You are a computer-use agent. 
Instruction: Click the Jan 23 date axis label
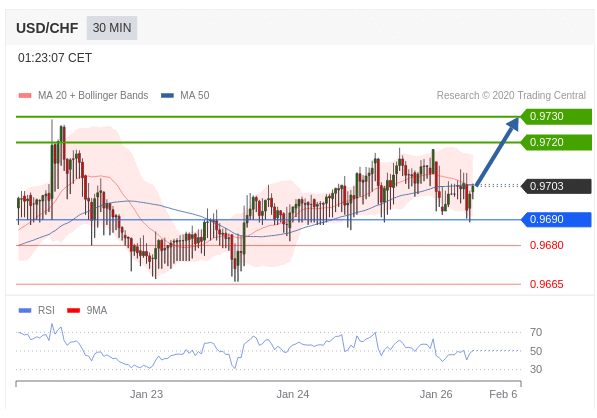[146, 394]
